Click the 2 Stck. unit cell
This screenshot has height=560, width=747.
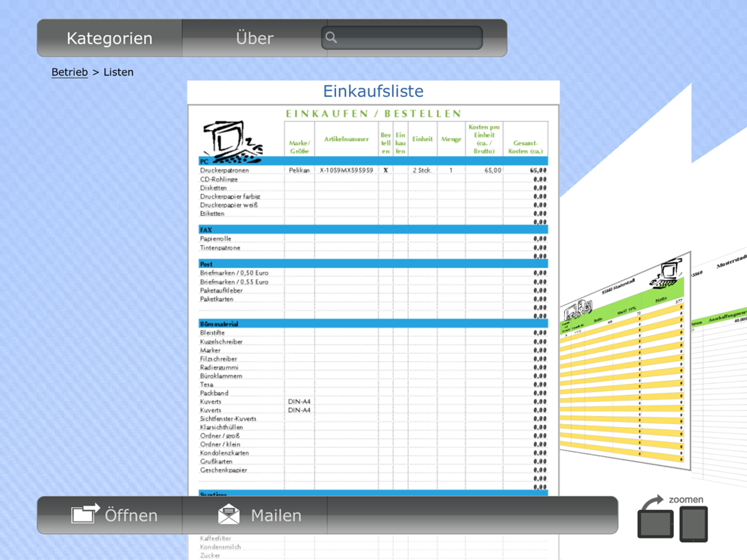(422, 170)
